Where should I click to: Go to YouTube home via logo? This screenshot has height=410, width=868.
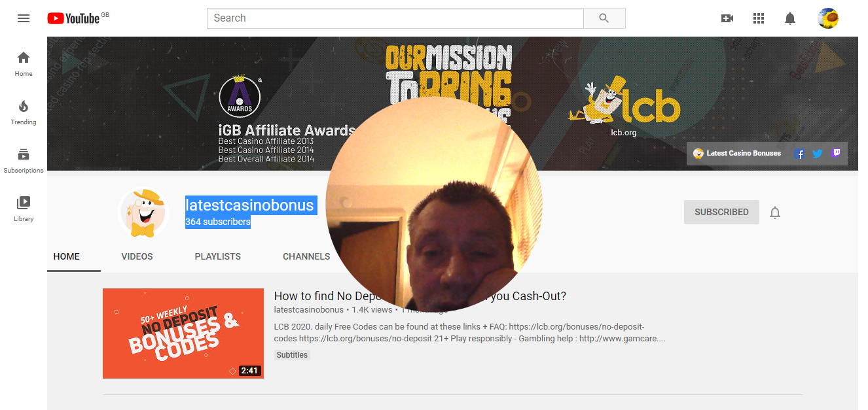(x=73, y=18)
